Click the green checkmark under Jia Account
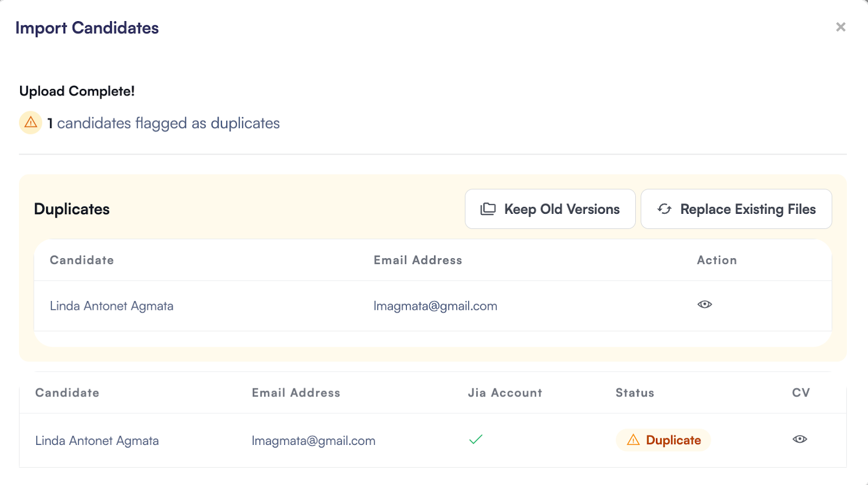 (x=476, y=439)
